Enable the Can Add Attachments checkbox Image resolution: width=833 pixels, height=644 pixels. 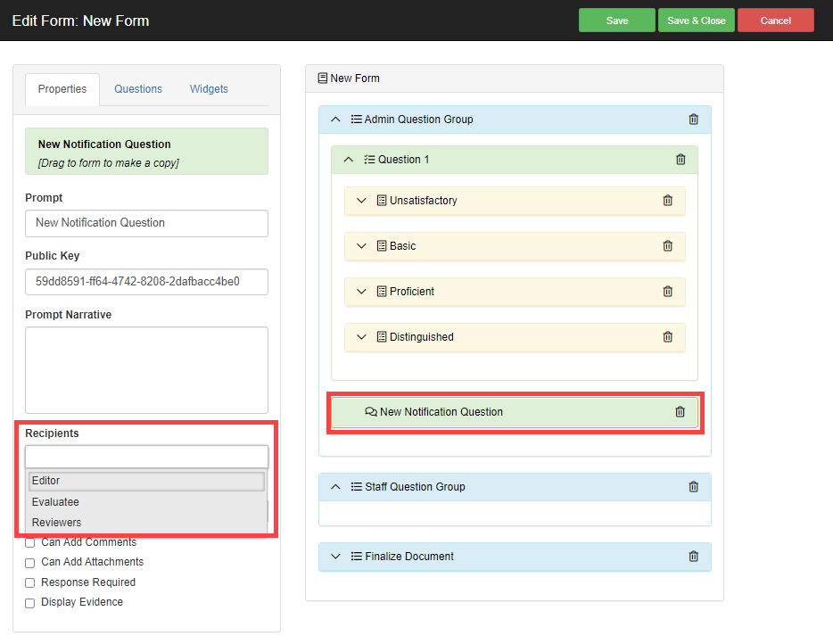(x=30, y=563)
